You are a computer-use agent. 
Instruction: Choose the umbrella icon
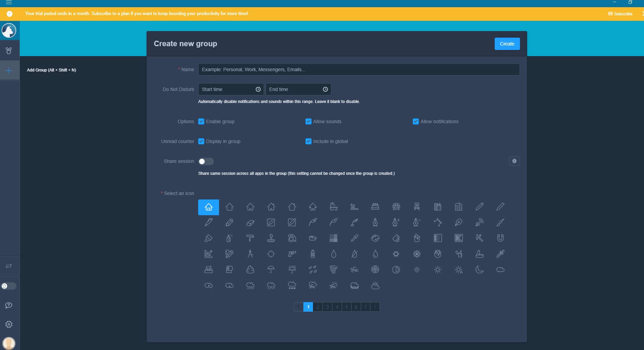point(271,270)
